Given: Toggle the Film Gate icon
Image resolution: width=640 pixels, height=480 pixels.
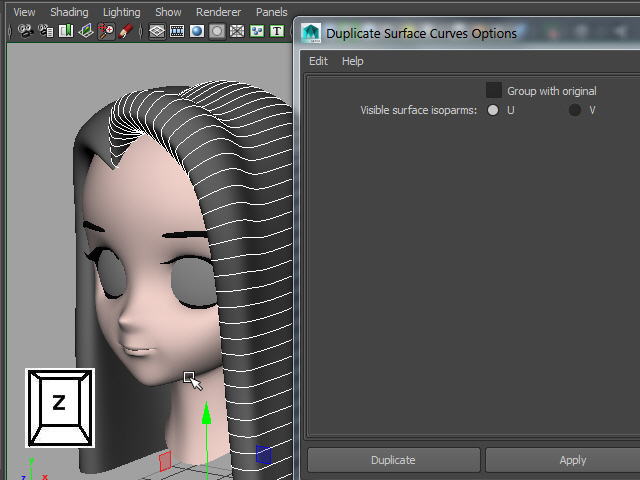Looking at the screenshot, I should (177, 31).
